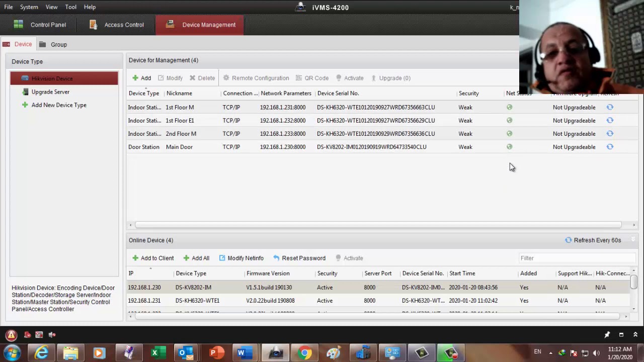Refresh the 2nd Floor M device row
This screenshot has height=362, width=644.
(610, 134)
